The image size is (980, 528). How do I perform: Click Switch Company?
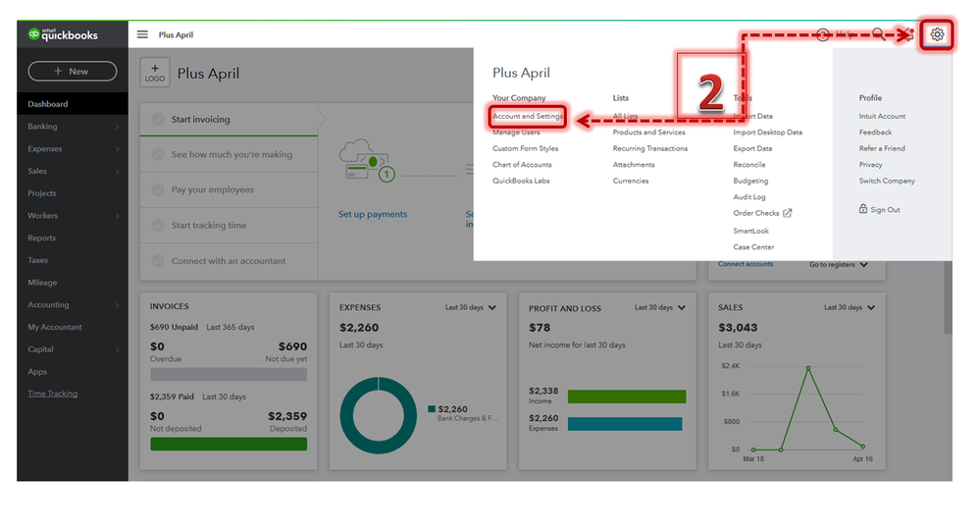click(x=886, y=181)
